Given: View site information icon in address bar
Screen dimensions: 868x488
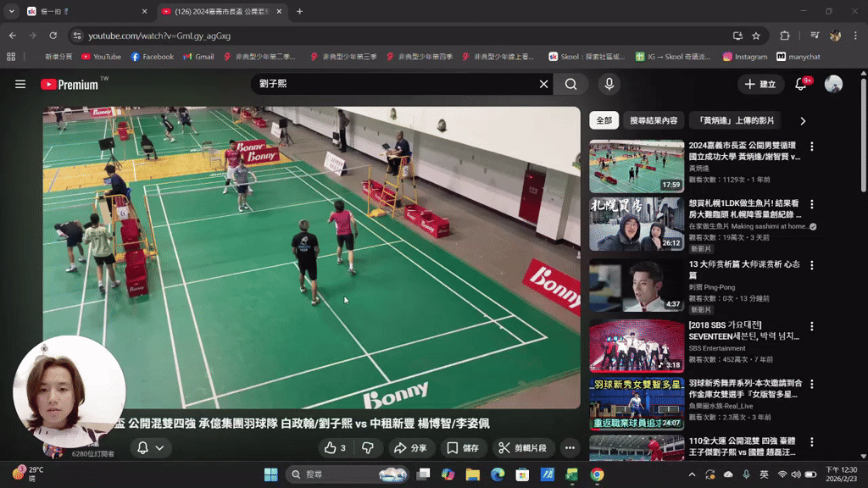Looking at the screenshot, I should tap(77, 36).
